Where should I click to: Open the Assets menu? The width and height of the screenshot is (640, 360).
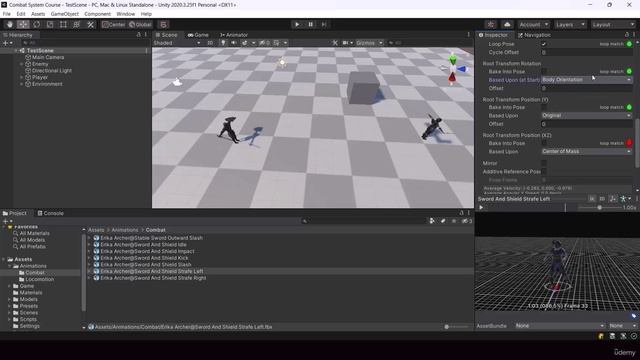click(x=38, y=14)
